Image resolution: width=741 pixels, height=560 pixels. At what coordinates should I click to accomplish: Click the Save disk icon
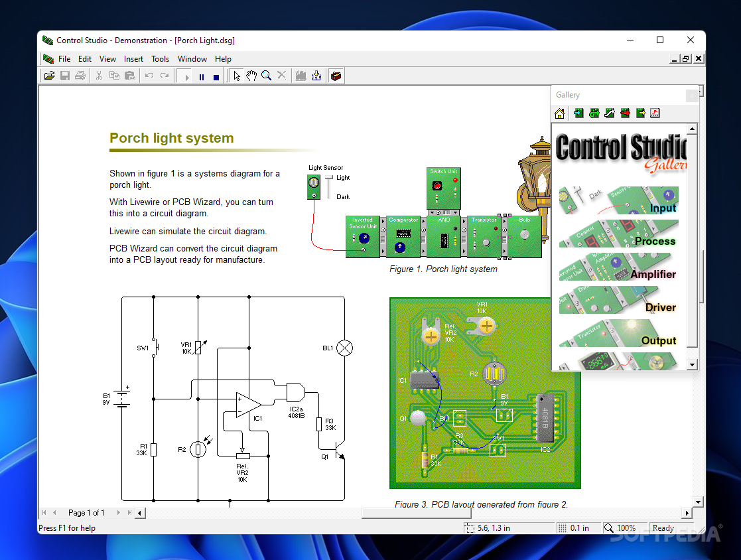pyautogui.click(x=65, y=76)
